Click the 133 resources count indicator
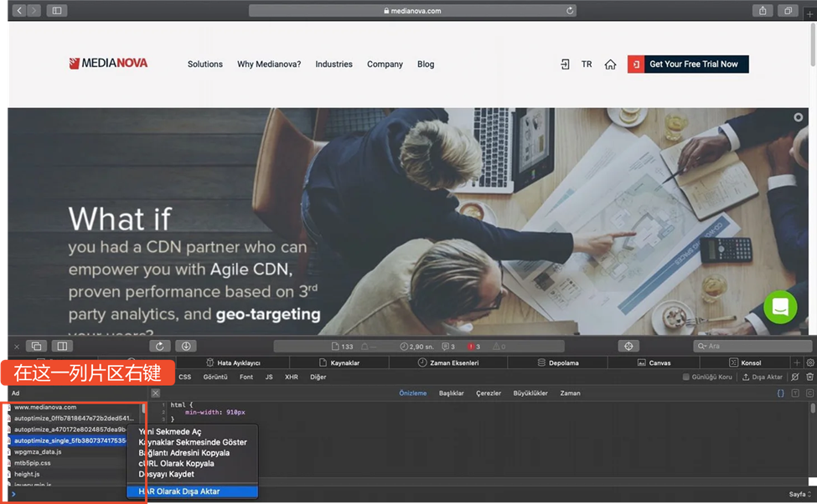The width and height of the screenshot is (817, 504). point(343,347)
